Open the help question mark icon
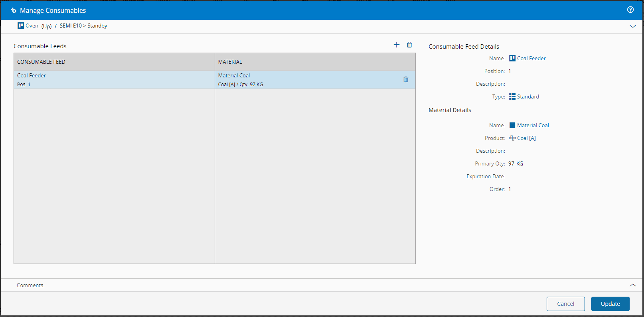 (x=630, y=10)
